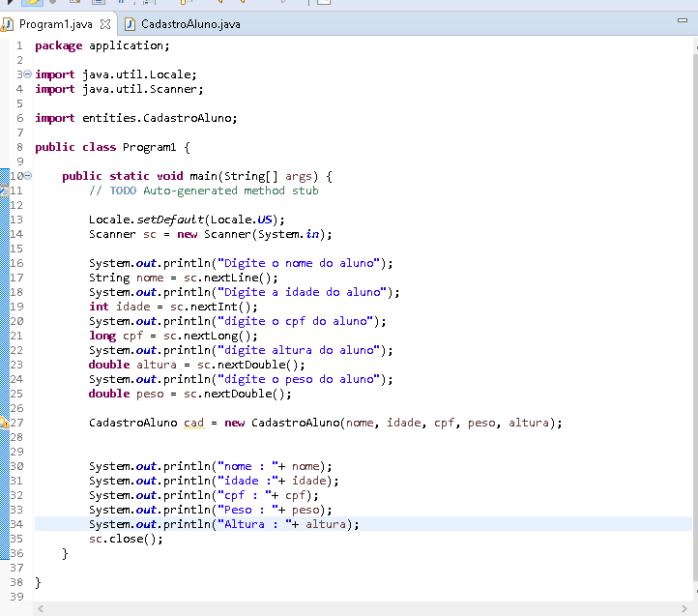Screen dimensions: 698x616
Task: Click the Java file icon on the Program1.java tab
Action: (x=8, y=24)
